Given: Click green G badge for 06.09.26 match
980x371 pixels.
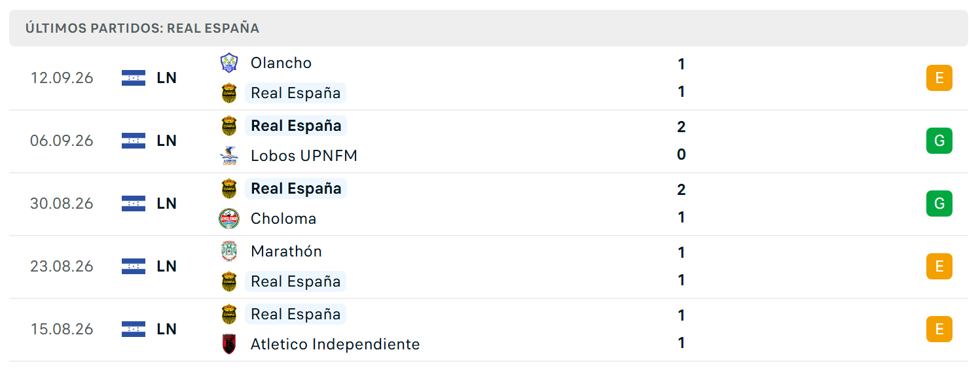Looking at the screenshot, I should tap(939, 141).
